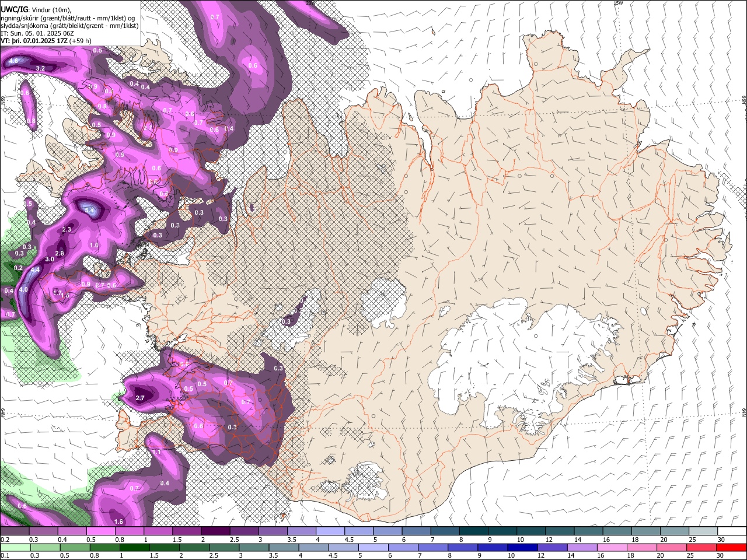Click snow legend swatch between 4 and 4.5
The image size is (747, 560).
click(x=330, y=531)
